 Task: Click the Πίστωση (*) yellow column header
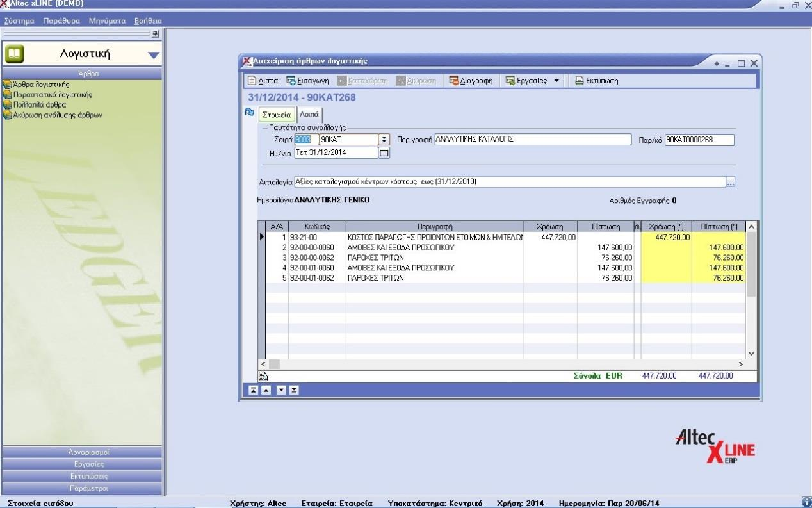click(719, 226)
